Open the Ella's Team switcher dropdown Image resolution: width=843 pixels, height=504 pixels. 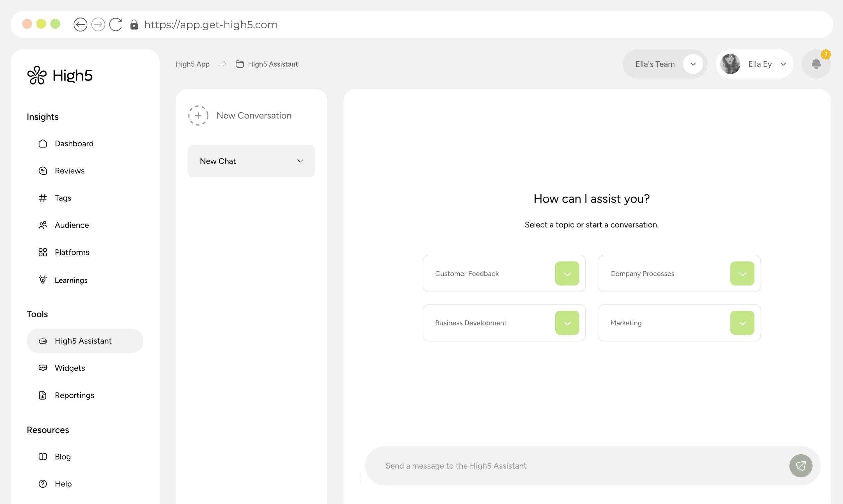click(x=693, y=64)
